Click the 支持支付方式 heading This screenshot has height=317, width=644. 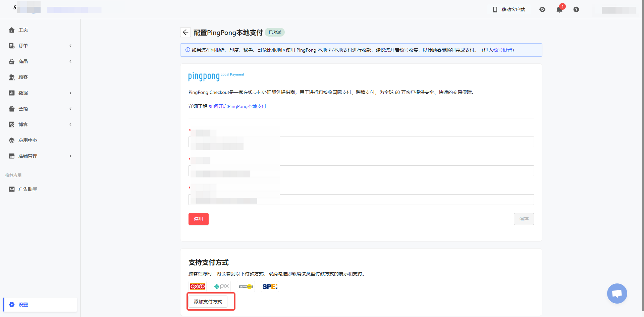coord(209,262)
